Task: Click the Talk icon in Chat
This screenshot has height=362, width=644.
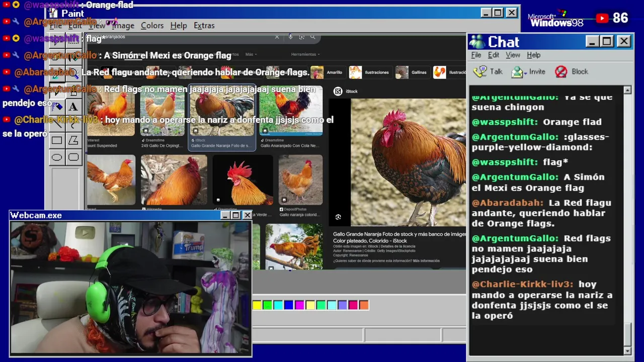Action: tap(480, 72)
